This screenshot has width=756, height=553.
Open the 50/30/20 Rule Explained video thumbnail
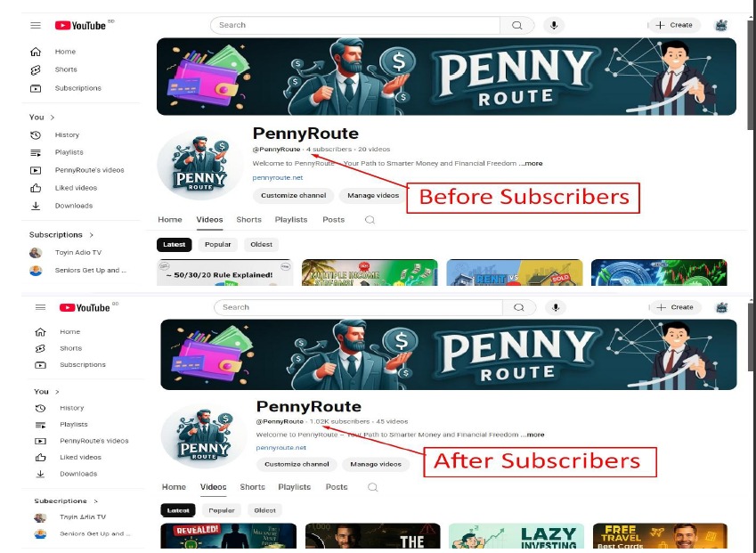point(224,272)
